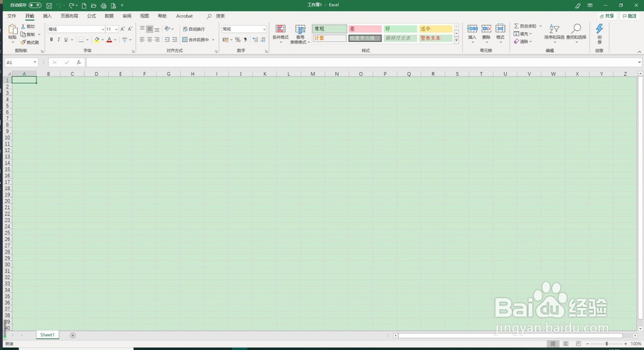
Task: Select bottom vertical alignment icon
Action: (x=157, y=29)
